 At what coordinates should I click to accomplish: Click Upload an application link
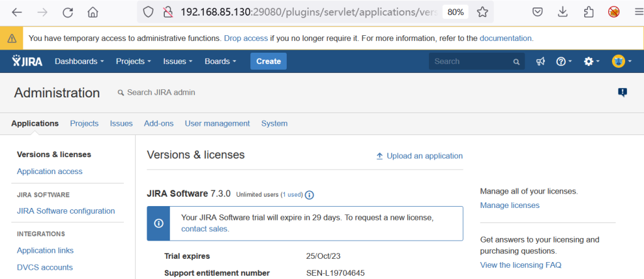coord(425,156)
